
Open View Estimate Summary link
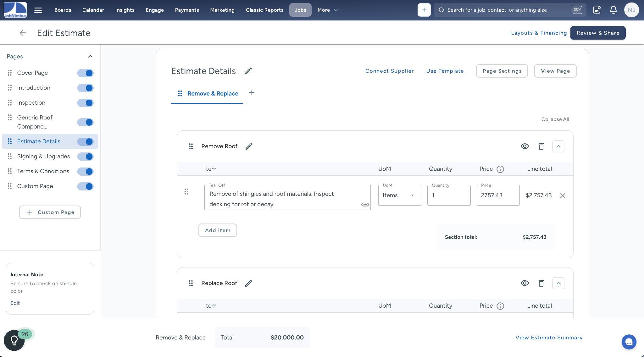click(549, 338)
